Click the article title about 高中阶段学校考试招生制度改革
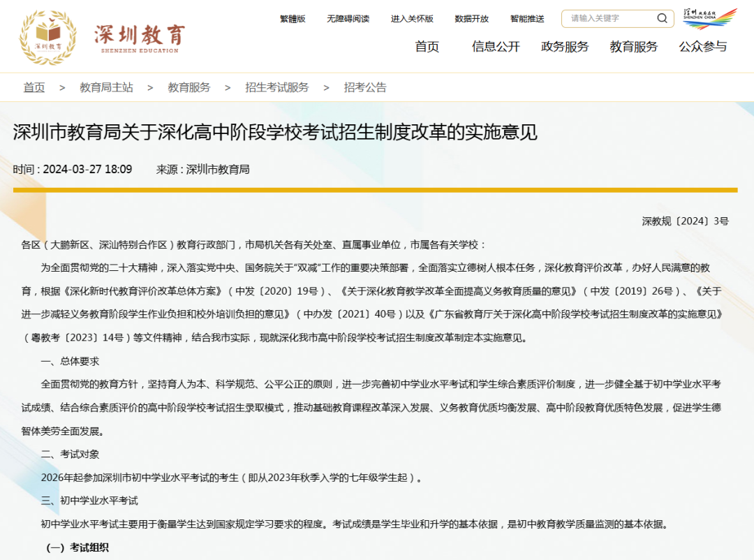Image resolution: width=754 pixels, height=560 pixels. coord(275,132)
